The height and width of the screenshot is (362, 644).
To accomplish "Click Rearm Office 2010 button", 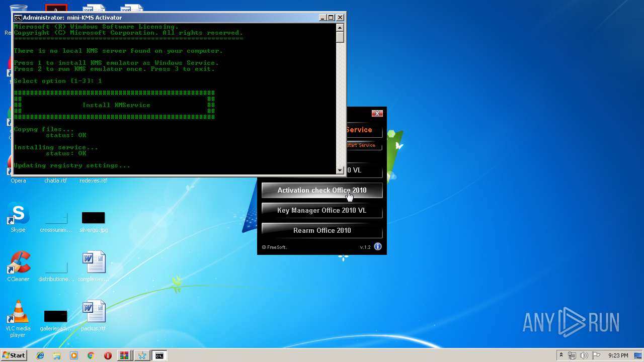I will [322, 230].
